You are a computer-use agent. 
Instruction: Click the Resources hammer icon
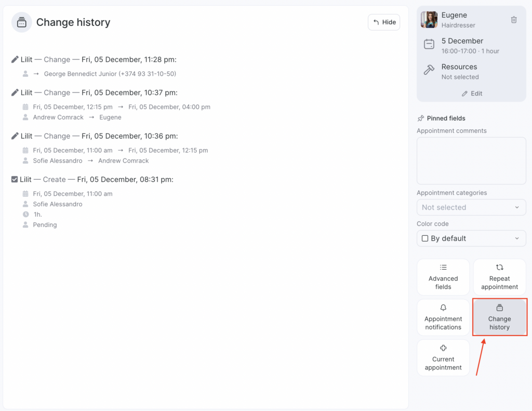(429, 70)
